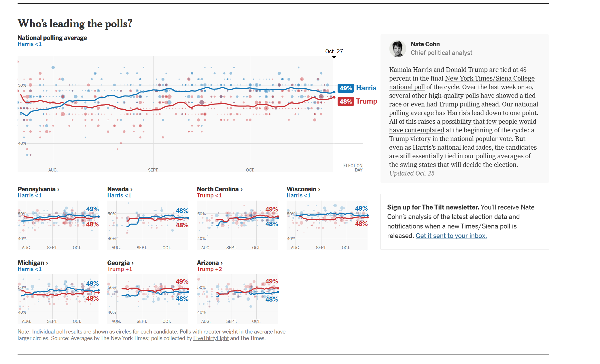Open the Arizona state polling link

point(210,263)
